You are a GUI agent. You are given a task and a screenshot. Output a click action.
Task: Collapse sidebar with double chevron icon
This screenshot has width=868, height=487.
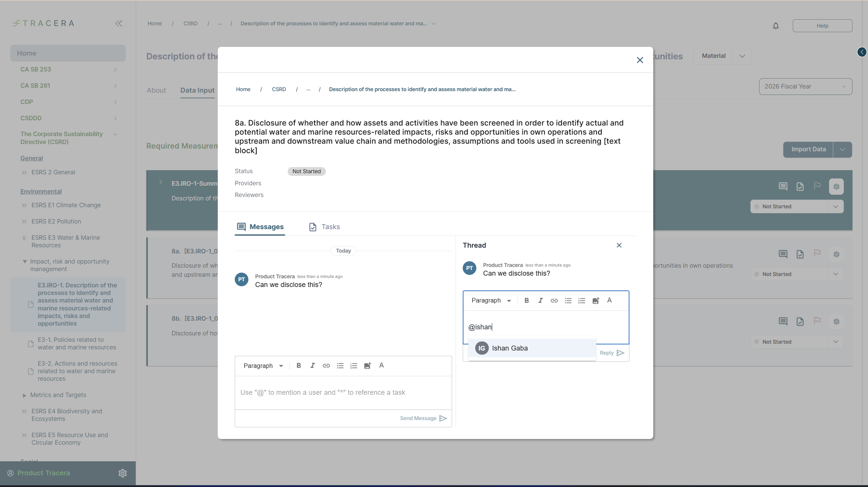point(119,23)
